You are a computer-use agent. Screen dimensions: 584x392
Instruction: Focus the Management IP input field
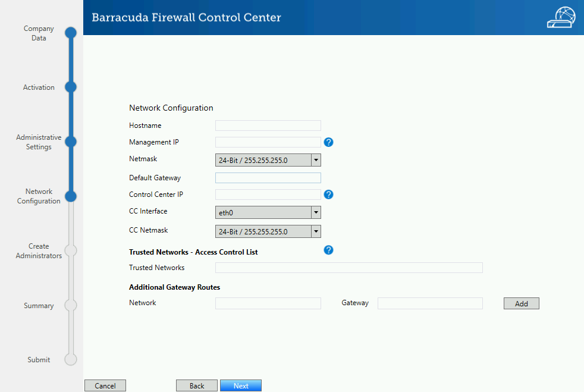[268, 142]
